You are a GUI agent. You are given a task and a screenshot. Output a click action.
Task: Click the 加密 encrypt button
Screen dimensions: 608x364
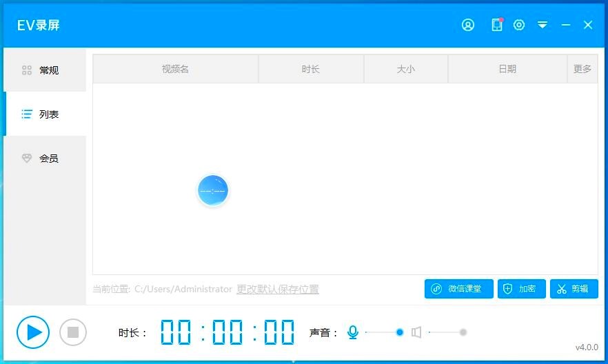point(521,289)
